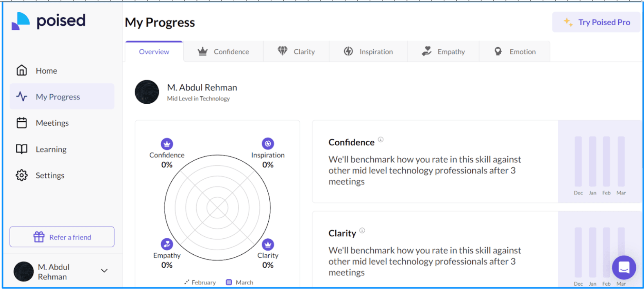Click the Try Poised Pro button
This screenshot has height=289, width=644.
(597, 22)
